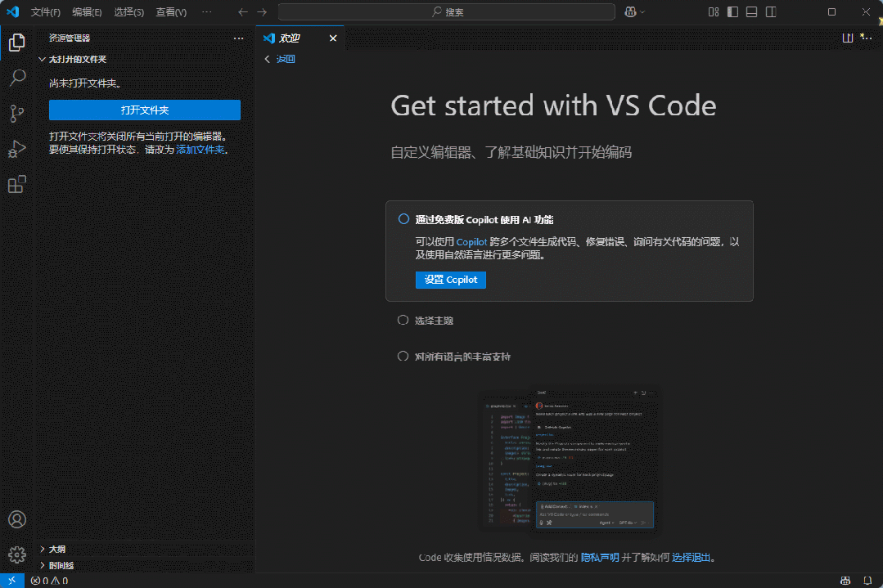This screenshot has width=883, height=588.
Task: Click the remote window status bar icon
Action: pos(11,581)
